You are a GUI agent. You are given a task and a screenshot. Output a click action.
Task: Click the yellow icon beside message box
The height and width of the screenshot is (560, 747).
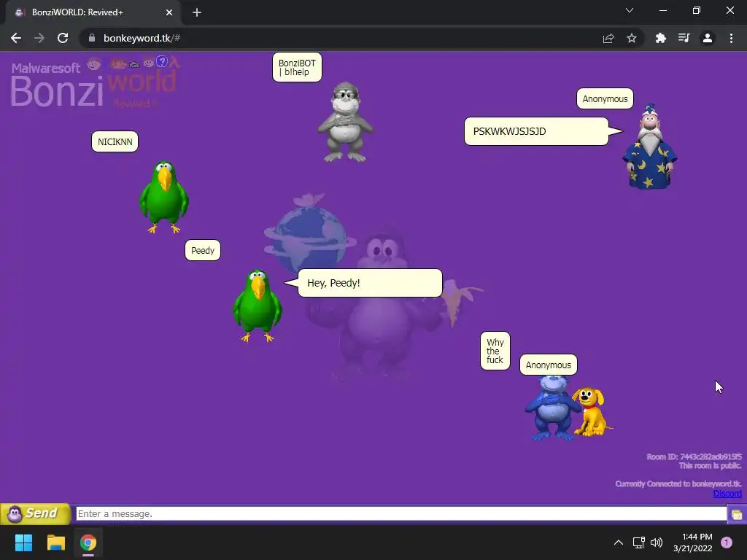pos(737,515)
